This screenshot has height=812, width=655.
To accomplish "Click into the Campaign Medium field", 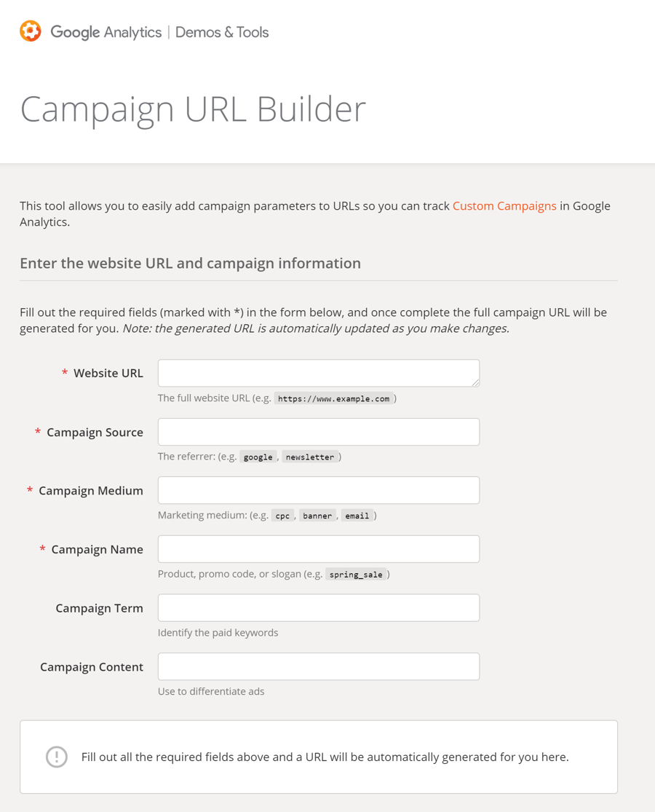I will coord(318,489).
